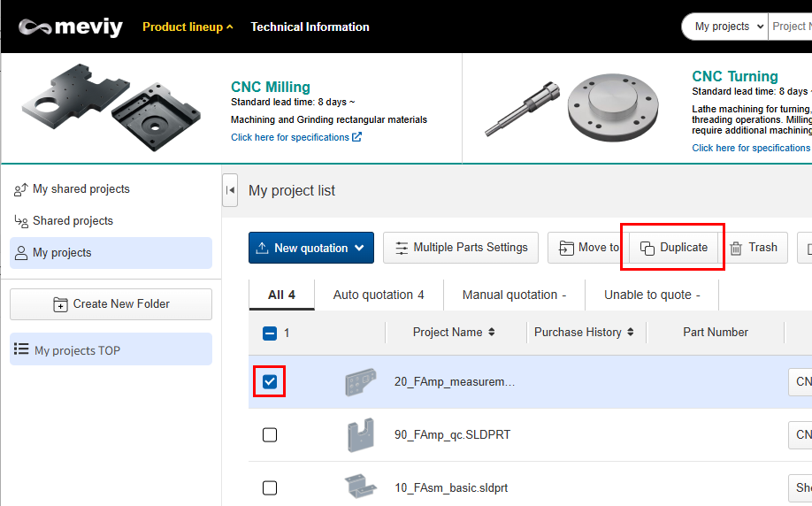Open Multiple Parts Settings
Viewport: 812px width, 506px height.
click(x=461, y=248)
